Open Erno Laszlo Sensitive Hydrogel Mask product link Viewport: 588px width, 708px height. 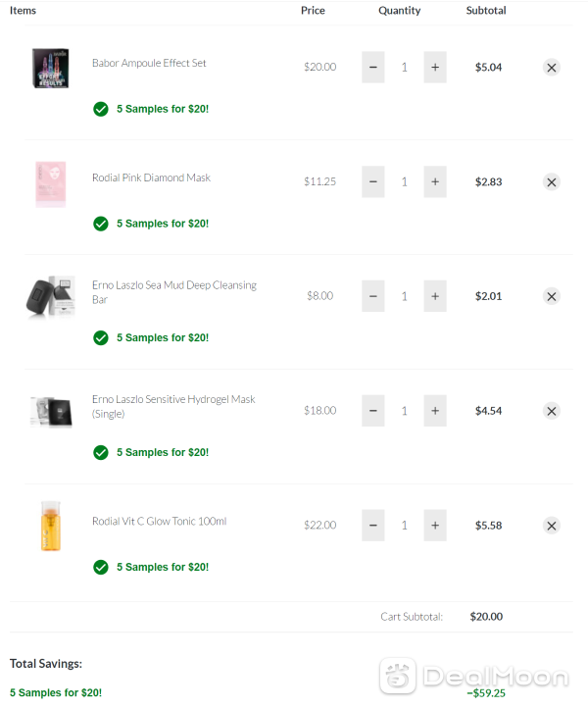click(173, 406)
